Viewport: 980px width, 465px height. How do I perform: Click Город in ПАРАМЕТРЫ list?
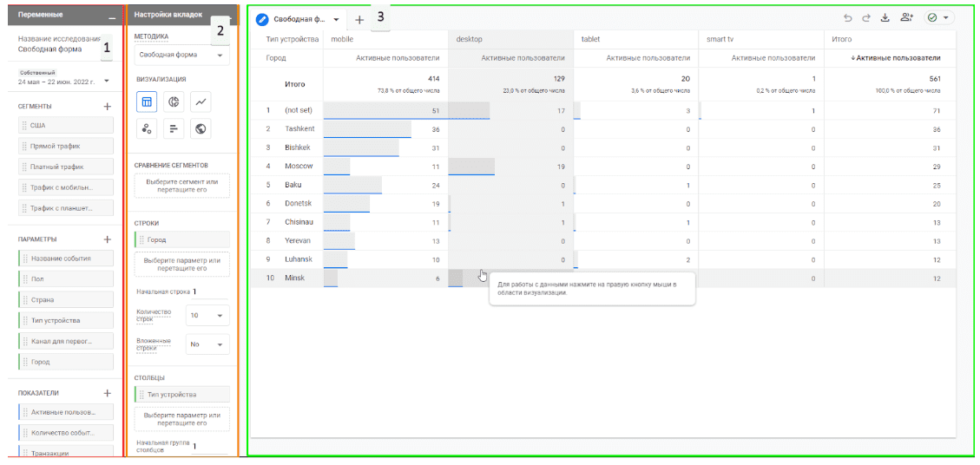66,361
